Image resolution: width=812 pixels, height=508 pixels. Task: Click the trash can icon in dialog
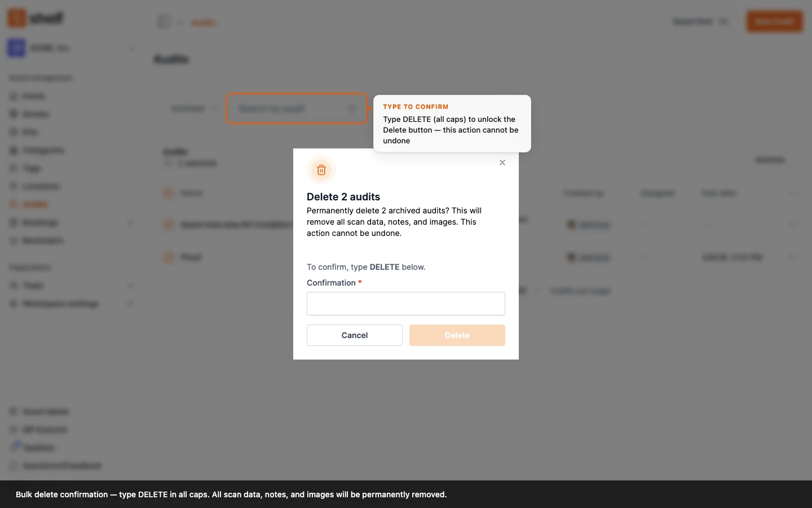tap(321, 170)
